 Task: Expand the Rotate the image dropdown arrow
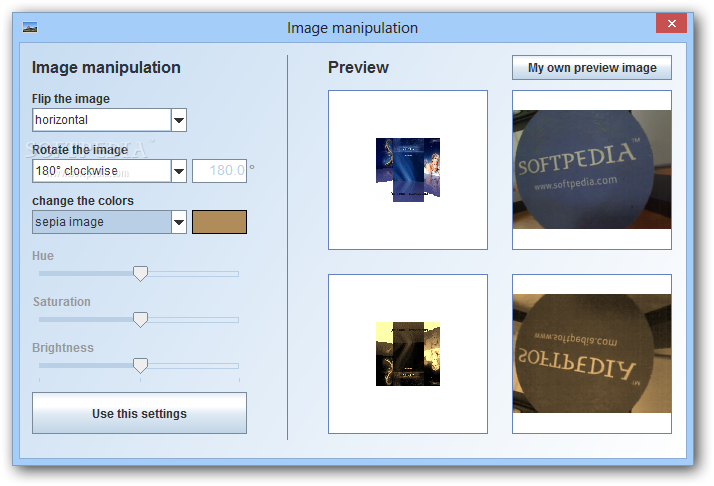coord(179,171)
